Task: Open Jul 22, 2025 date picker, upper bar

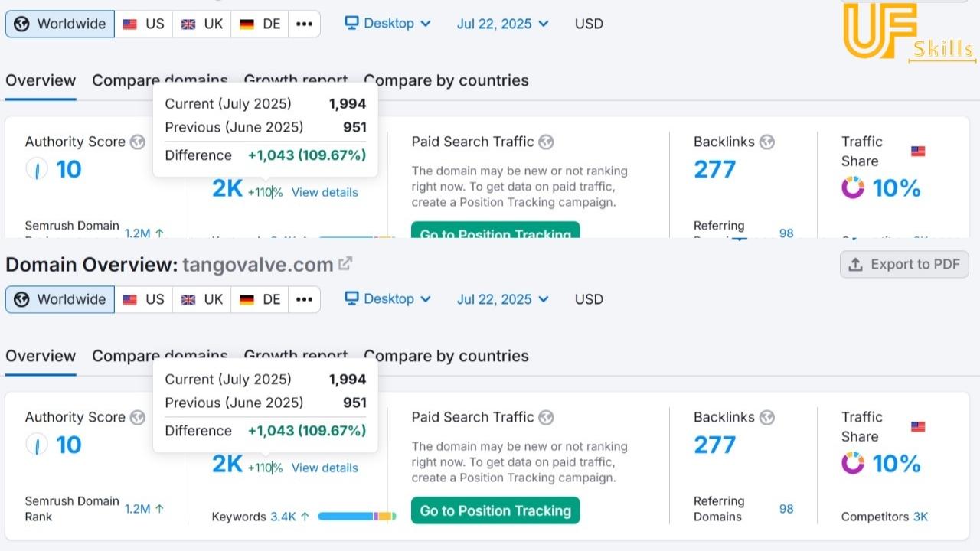Action: tap(502, 24)
